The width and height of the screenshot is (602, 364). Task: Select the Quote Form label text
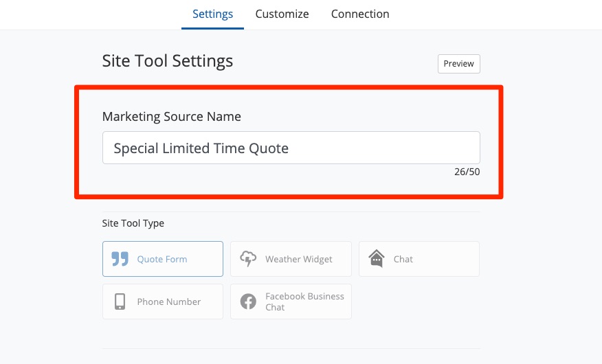tap(162, 259)
